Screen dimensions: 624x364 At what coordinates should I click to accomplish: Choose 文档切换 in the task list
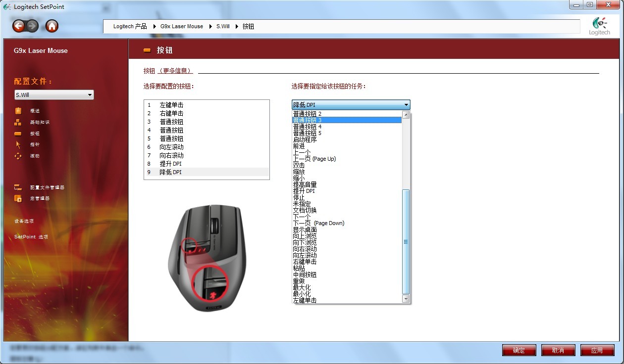click(x=347, y=210)
